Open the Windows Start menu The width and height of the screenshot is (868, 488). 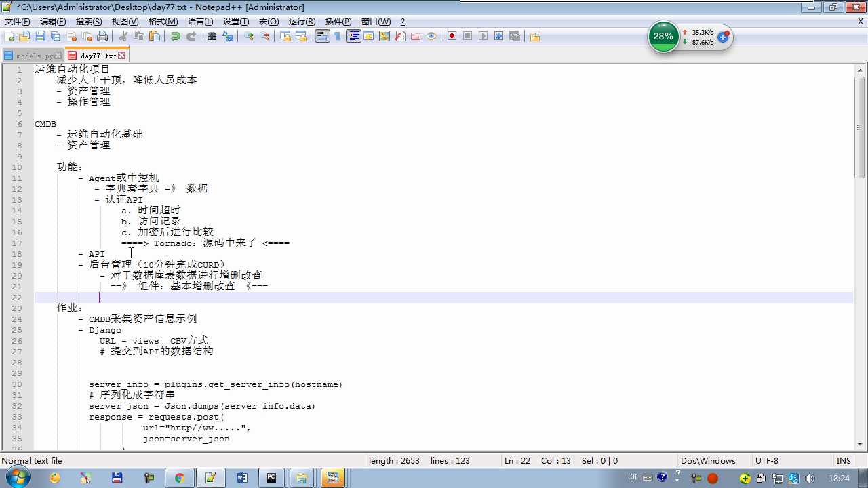click(x=18, y=478)
